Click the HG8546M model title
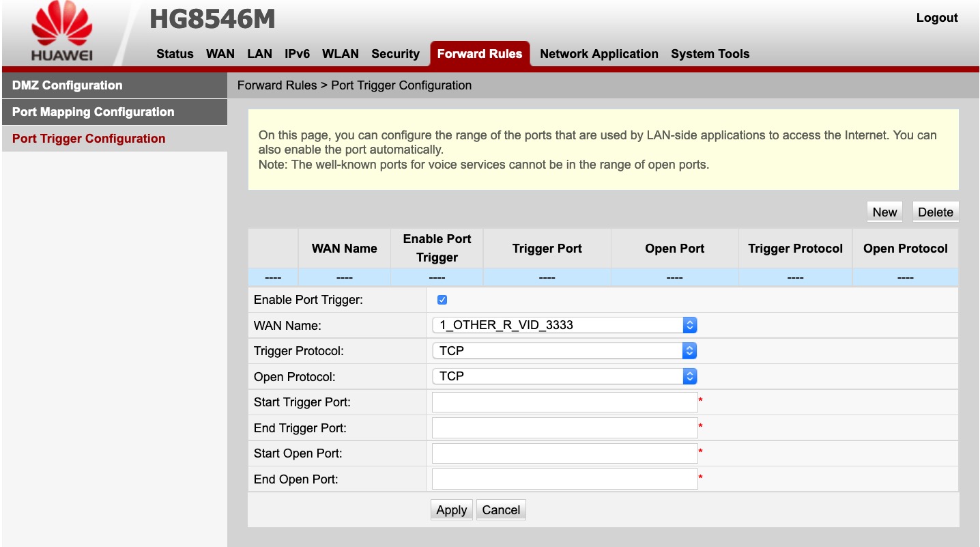980x547 pixels. pos(212,20)
